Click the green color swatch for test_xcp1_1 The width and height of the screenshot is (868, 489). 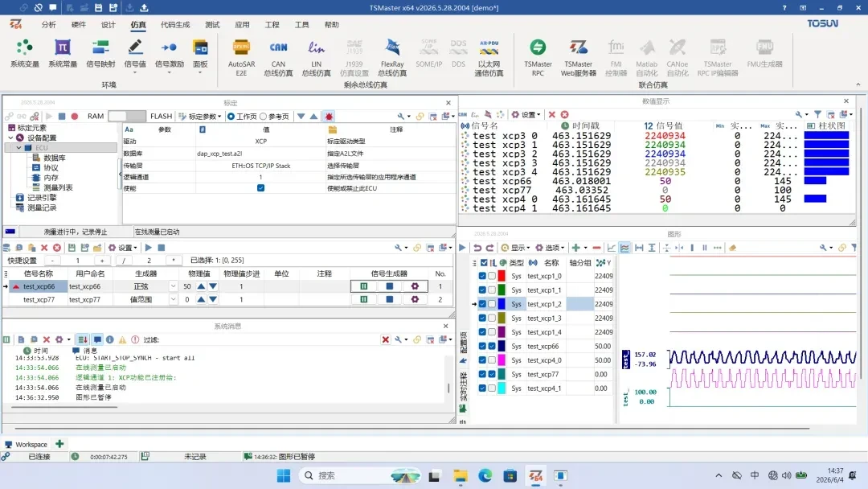click(x=502, y=290)
